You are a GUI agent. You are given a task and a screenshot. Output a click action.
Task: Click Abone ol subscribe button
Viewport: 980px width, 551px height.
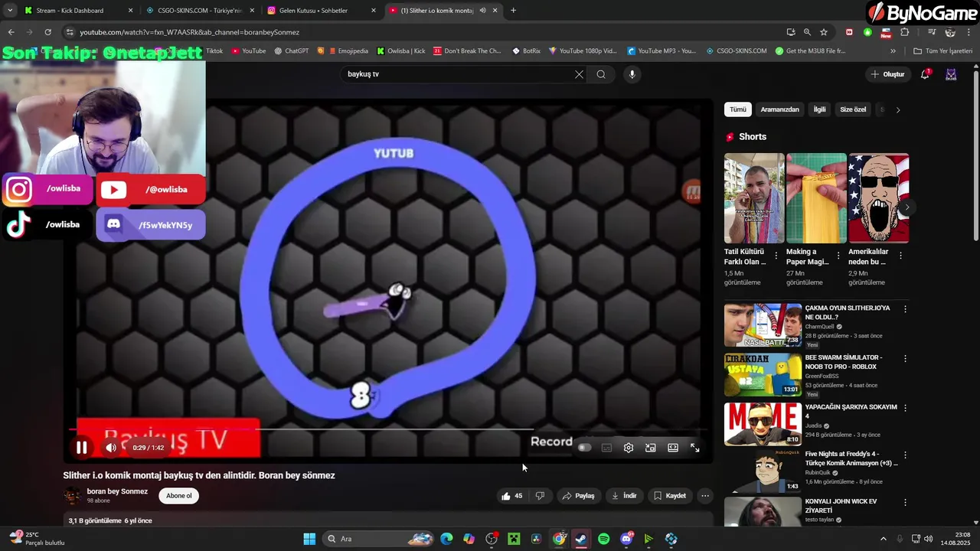point(179,496)
